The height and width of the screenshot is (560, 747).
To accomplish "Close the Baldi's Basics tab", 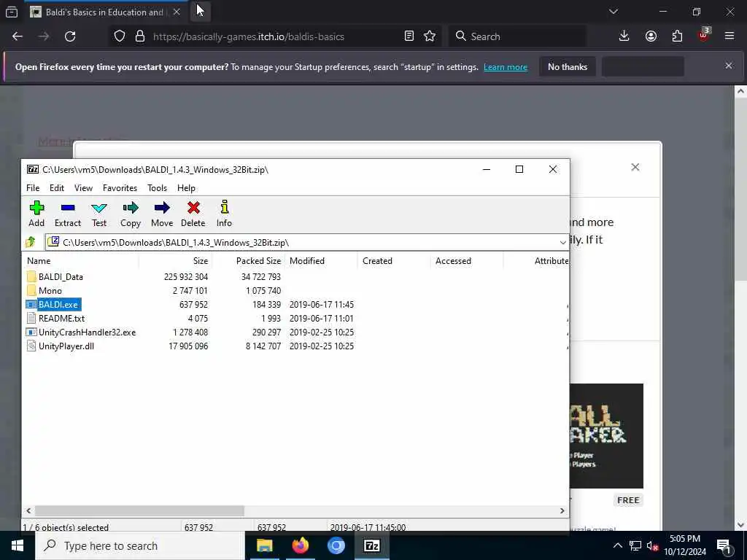I will click(x=177, y=12).
